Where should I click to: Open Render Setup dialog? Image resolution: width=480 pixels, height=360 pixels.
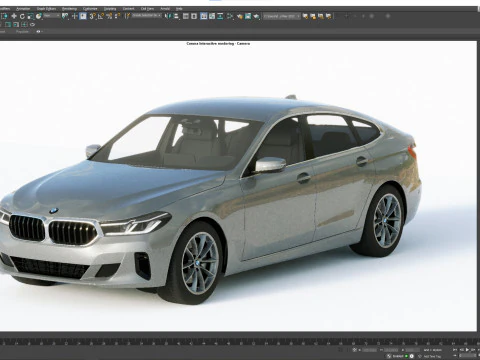[240, 16]
